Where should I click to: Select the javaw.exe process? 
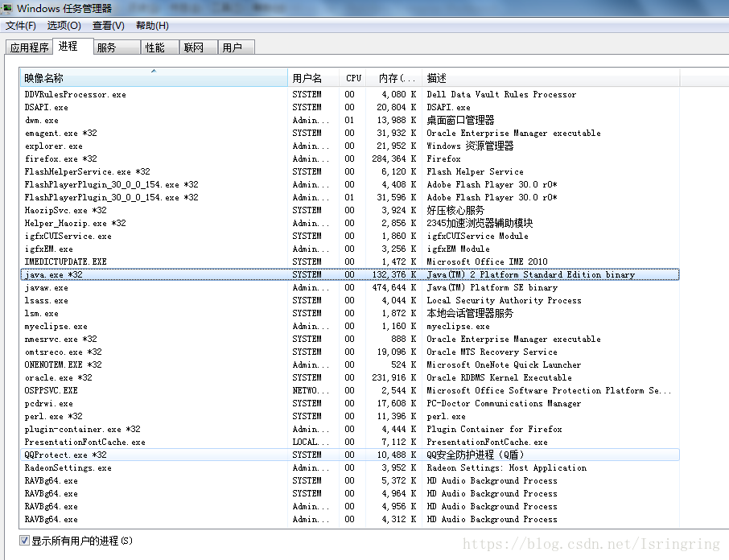350,288
